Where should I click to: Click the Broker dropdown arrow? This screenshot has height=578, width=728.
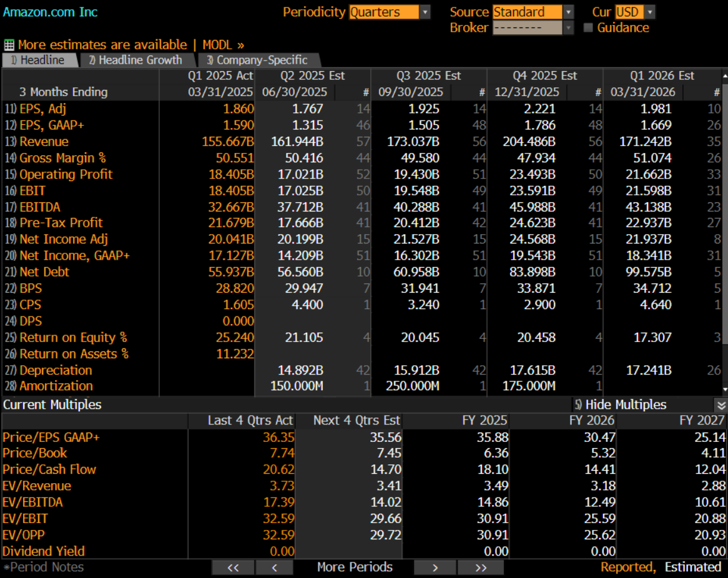pyautogui.click(x=568, y=28)
